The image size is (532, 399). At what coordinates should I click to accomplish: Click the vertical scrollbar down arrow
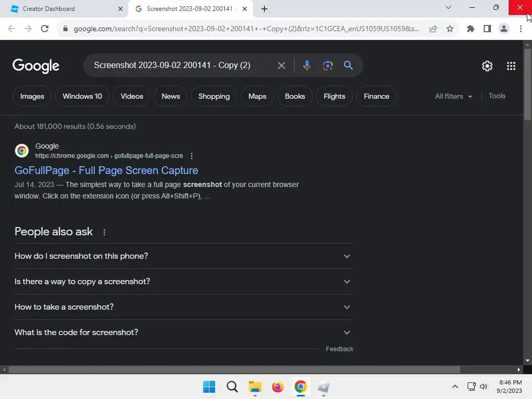[x=527, y=361]
